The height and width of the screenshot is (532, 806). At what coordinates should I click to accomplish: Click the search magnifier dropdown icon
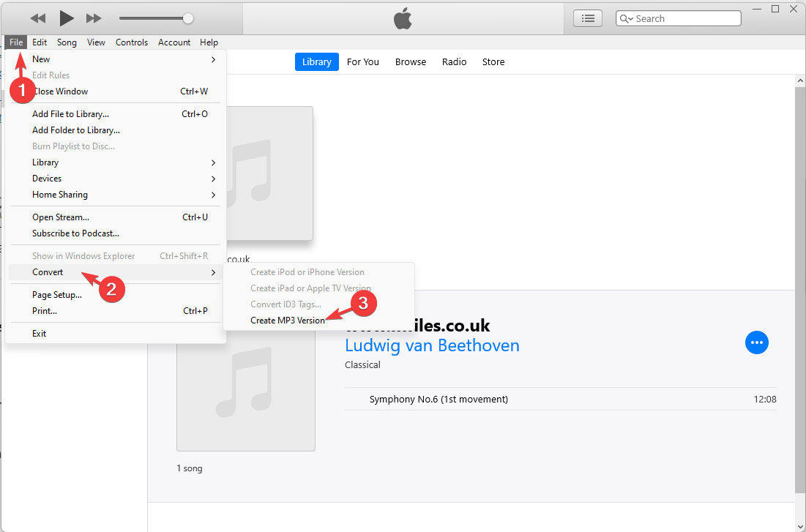click(626, 18)
